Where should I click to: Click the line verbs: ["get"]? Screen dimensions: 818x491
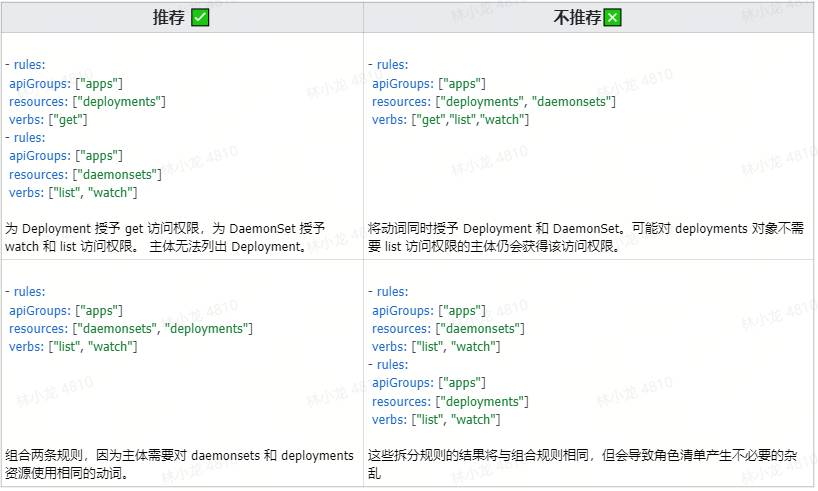pos(48,120)
